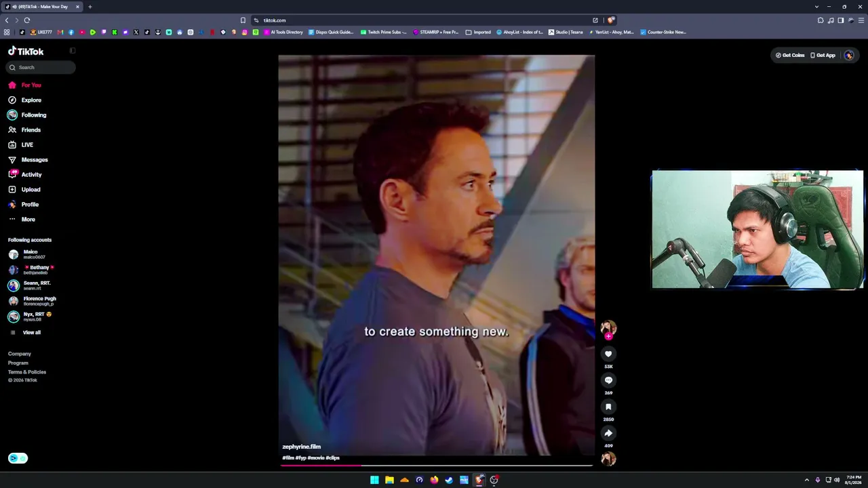Screen dimensions: 868x488
Task: Click the browser back arrow
Action: (x=7, y=20)
